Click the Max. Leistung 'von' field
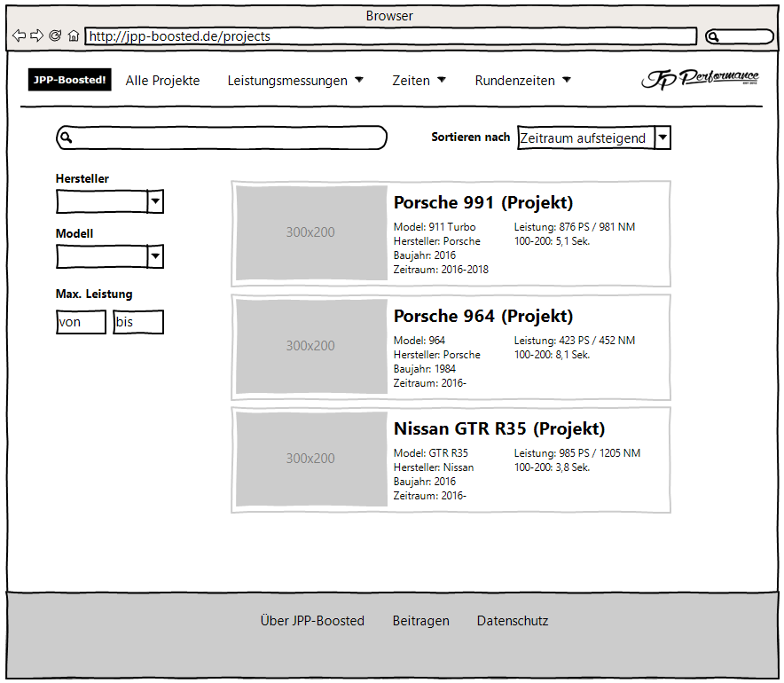 (x=81, y=322)
